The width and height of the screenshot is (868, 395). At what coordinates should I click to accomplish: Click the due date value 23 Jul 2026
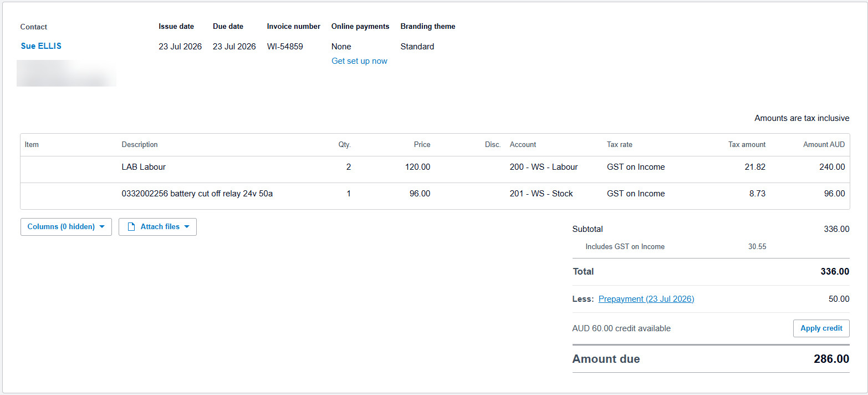(x=234, y=47)
